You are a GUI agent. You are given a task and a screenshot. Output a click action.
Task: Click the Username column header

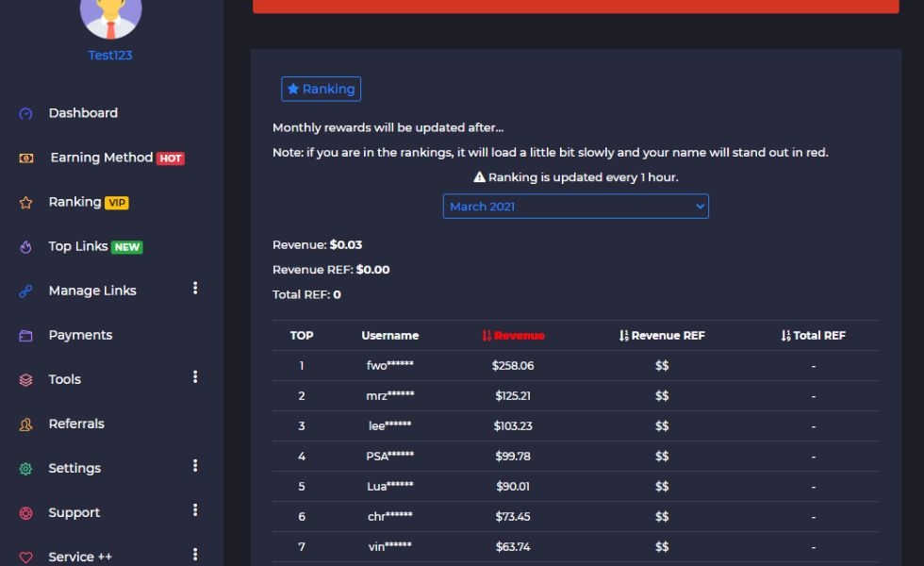point(390,336)
